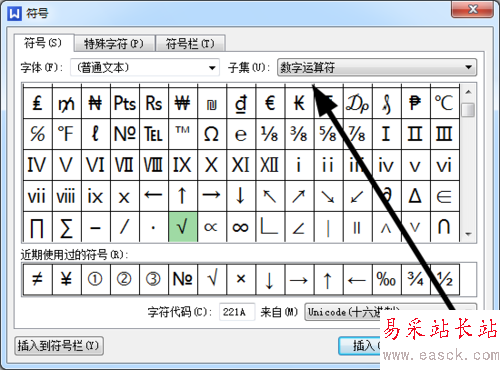Choose Roman numeral Ⅻ symbol
The width and height of the screenshot is (500, 370).
click(x=270, y=165)
